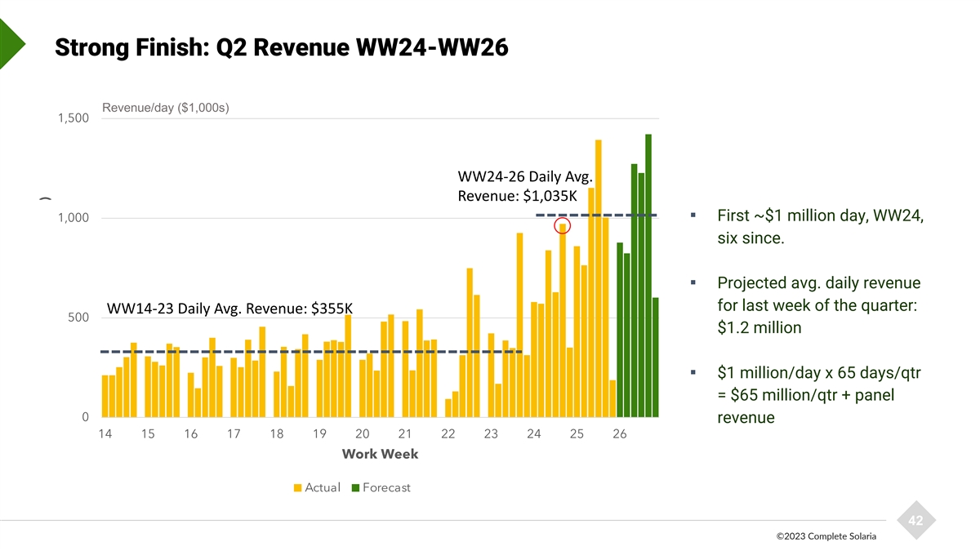The width and height of the screenshot is (980, 551).
Task: Select the red circle marker on the chart
Action: [562, 225]
